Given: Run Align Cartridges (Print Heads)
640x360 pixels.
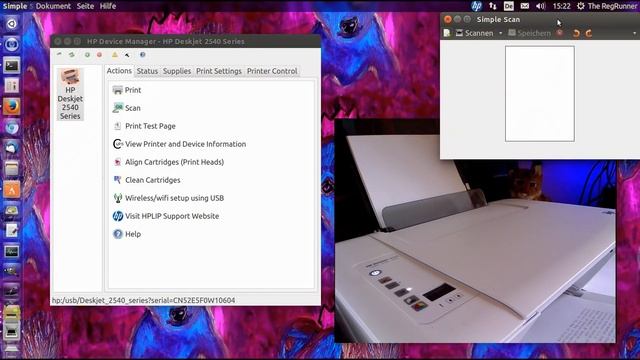Looking at the screenshot, I should 168,162.
